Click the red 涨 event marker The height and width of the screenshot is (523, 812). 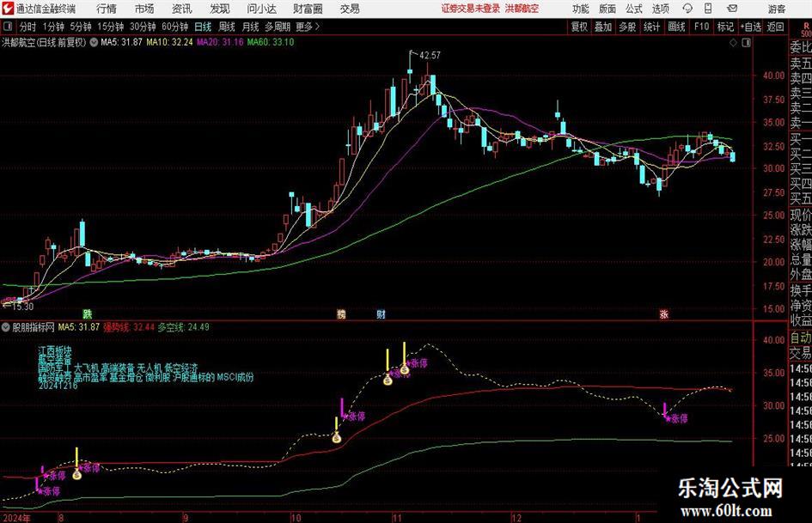(x=664, y=313)
